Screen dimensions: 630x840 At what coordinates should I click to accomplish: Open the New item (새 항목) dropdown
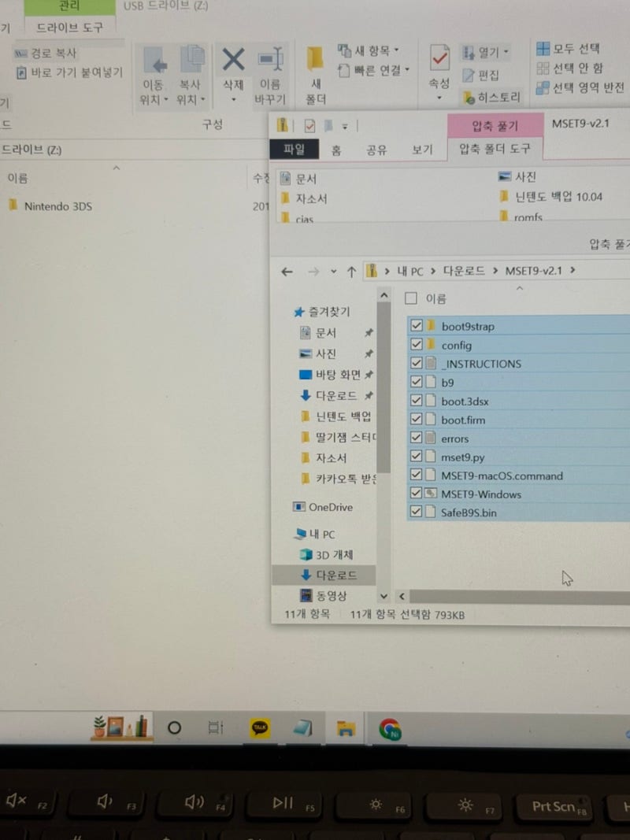[x=368, y=51]
